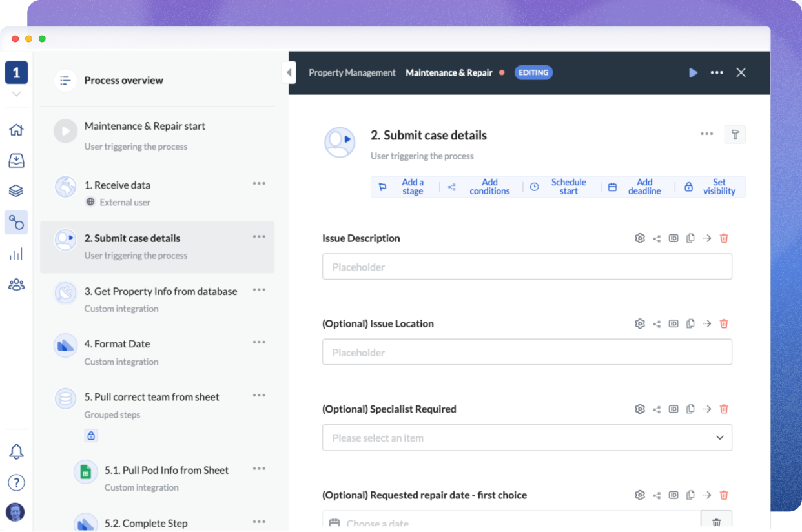Screen dimensions: 802x532
Task: Click the funnel filter icon beside Submit case details
Action: point(735,134)
